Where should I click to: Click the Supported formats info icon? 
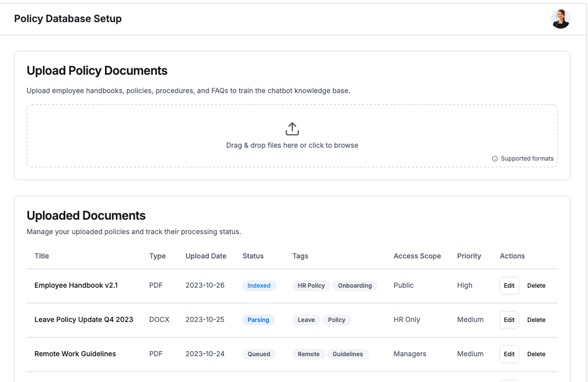(495, 159)
